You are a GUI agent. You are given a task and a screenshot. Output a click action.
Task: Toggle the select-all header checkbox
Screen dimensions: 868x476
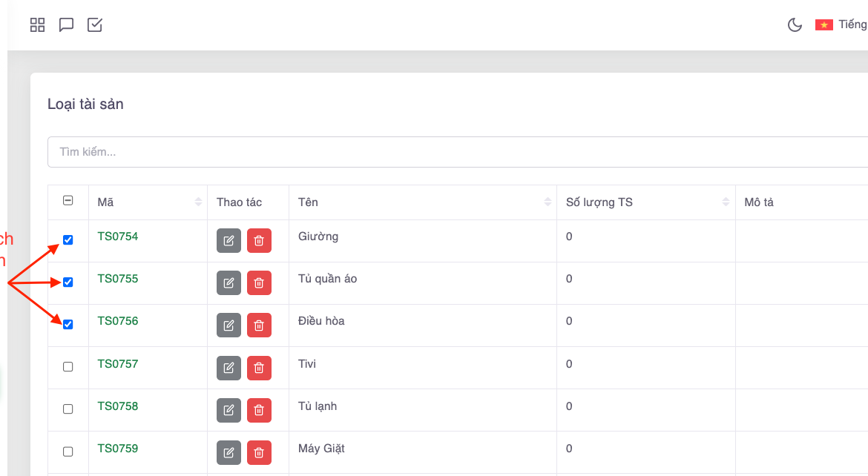[x=68, y=200]
